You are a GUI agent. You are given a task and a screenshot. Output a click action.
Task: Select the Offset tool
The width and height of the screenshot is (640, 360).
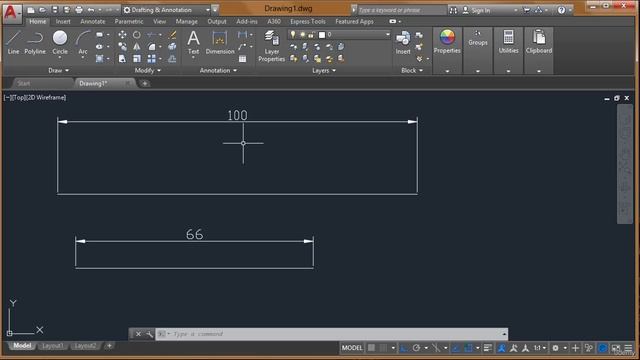point(172,59)
